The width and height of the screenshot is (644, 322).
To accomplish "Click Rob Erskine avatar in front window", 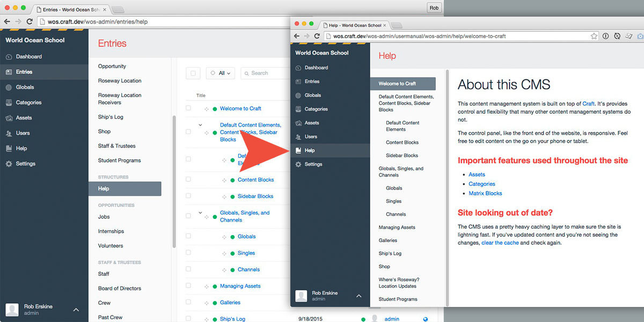I will [301, 296].
